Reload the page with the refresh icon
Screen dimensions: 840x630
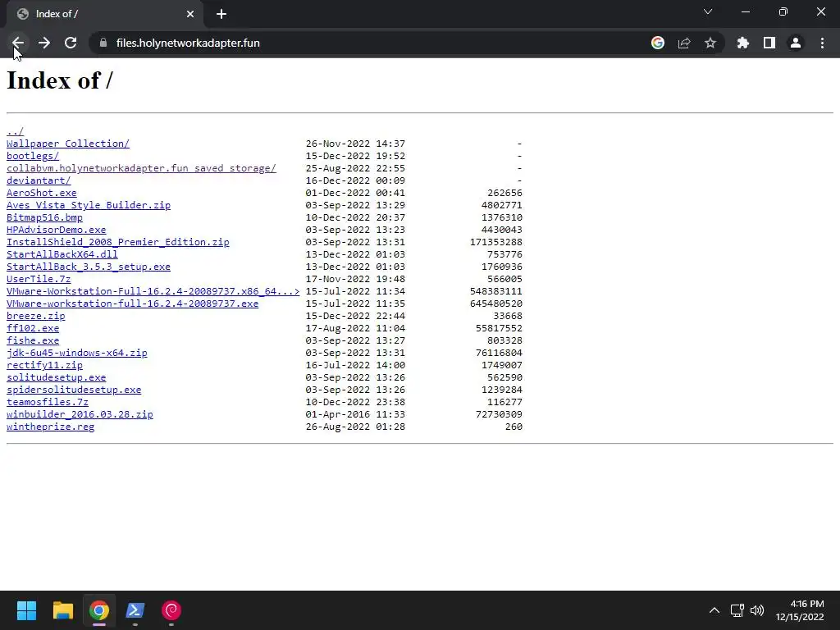71,43
